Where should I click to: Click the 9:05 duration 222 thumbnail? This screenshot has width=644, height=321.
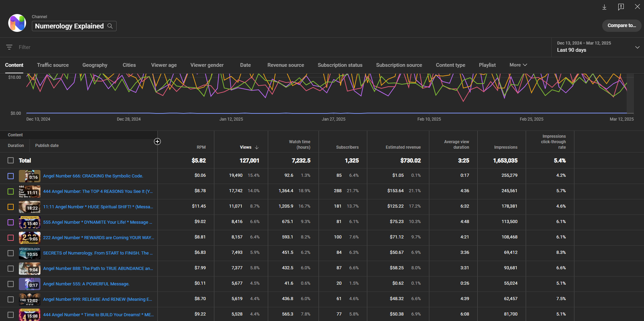(x=29, y=238)
